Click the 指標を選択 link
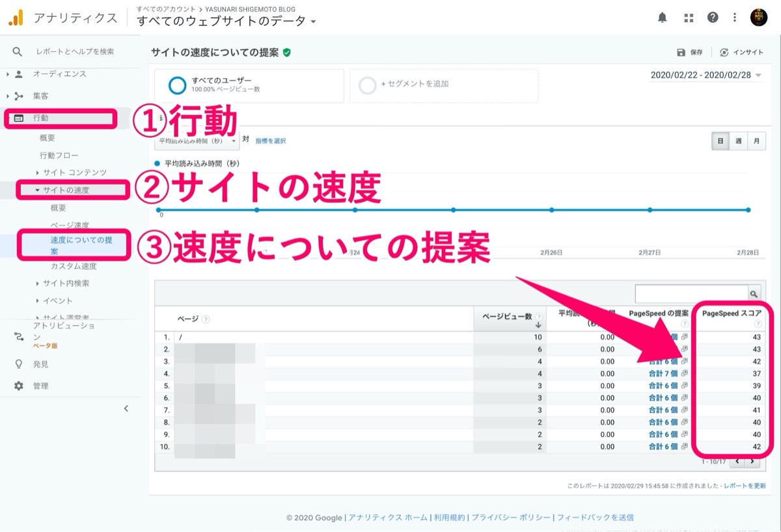781x532 pixels. coord(271,140)
